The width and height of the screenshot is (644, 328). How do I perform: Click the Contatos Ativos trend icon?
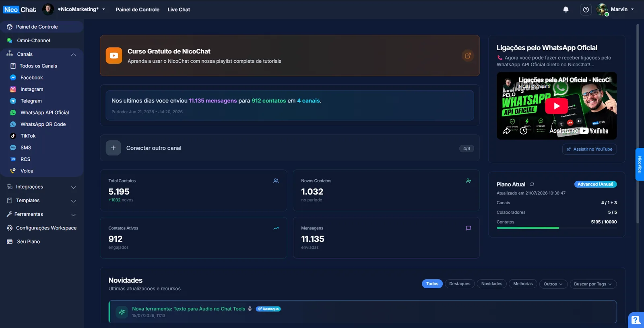tap(276, 228)
